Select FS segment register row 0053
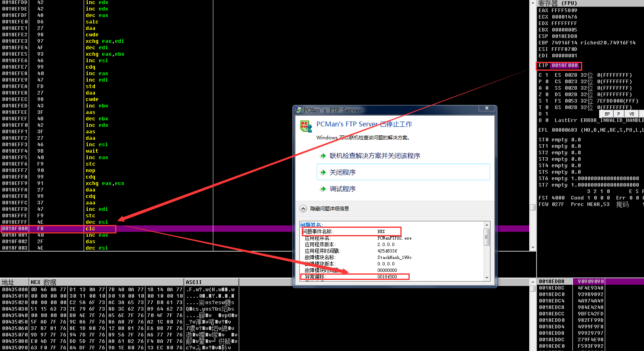Screen dimensions: 644x351 coord(596,101)
